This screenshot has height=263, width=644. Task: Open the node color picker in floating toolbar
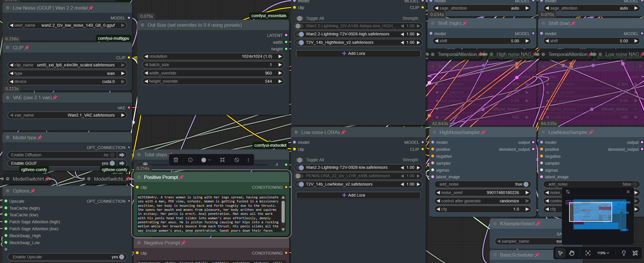pyautogui.click(x=206, y=160)
